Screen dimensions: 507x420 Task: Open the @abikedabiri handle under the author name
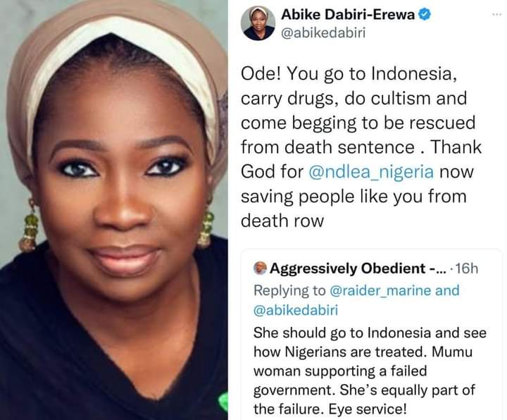(x=323, y=33)
